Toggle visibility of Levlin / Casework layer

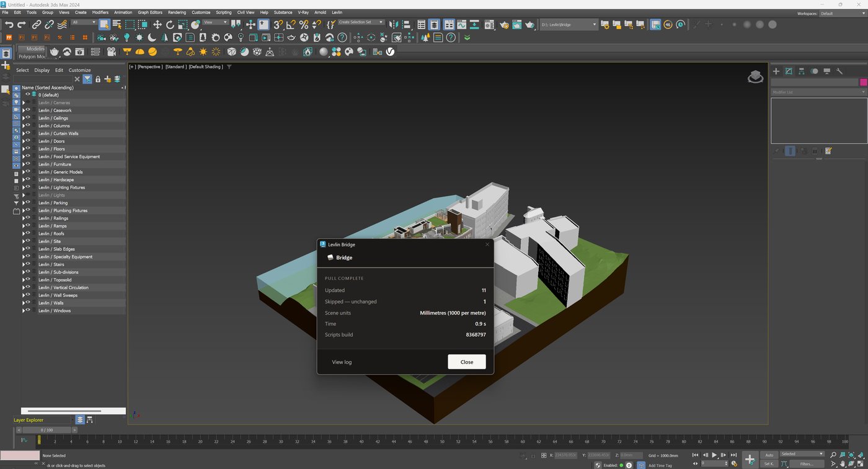pyautogui.click(x=28, y=110)
